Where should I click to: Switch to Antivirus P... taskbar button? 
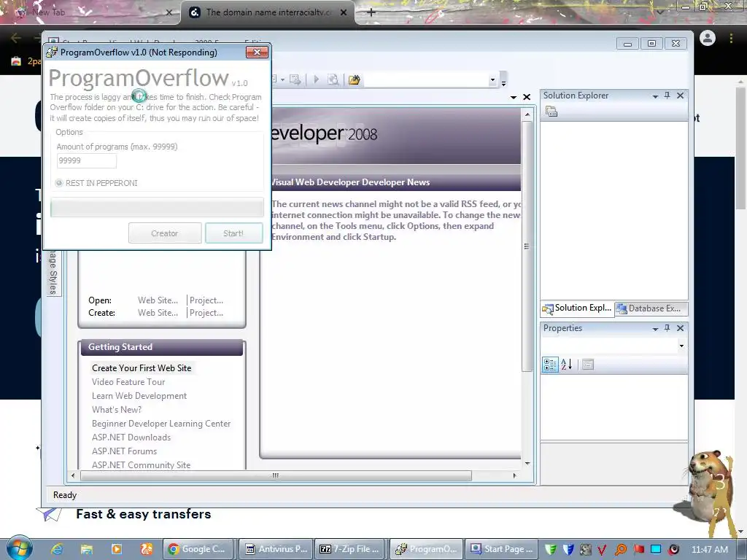coord(276,549)
